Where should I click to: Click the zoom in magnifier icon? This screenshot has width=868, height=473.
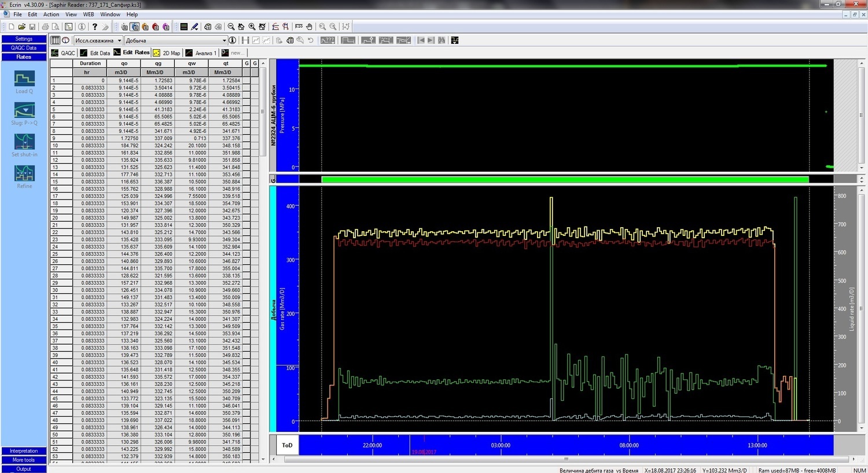click(x=252, y=27)
